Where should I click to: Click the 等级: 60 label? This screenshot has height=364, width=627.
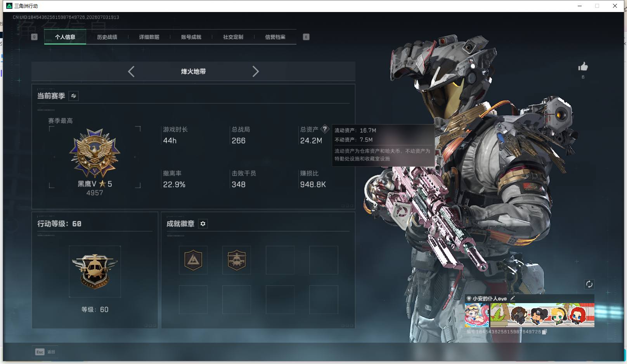coord(95,310)
